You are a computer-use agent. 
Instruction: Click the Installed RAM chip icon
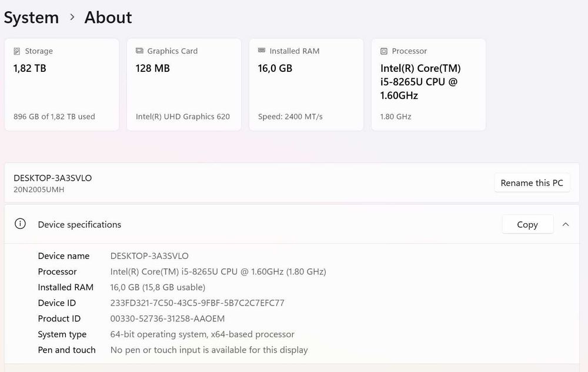pyautogui.click(x=262, y=51)
